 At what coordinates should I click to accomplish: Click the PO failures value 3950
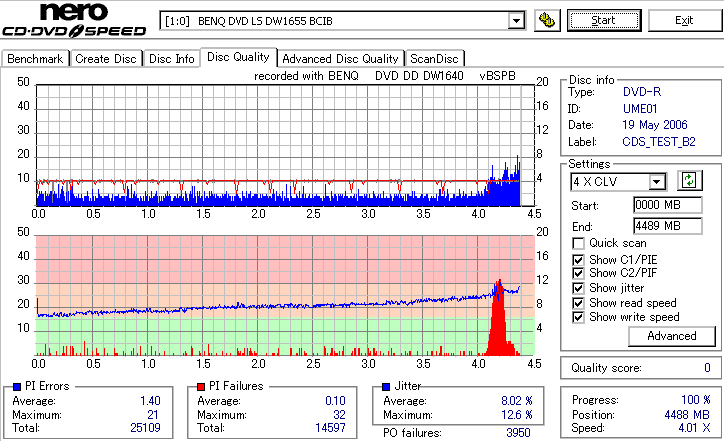pos(518,433)
